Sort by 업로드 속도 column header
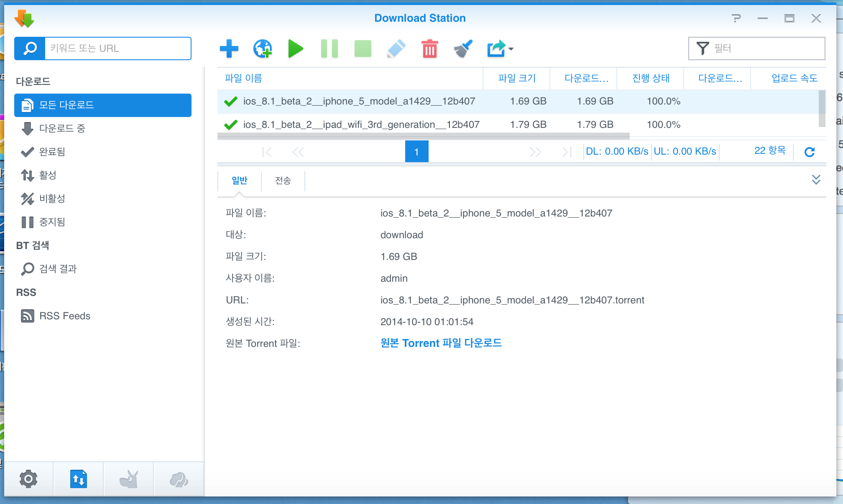 point(788,78)
